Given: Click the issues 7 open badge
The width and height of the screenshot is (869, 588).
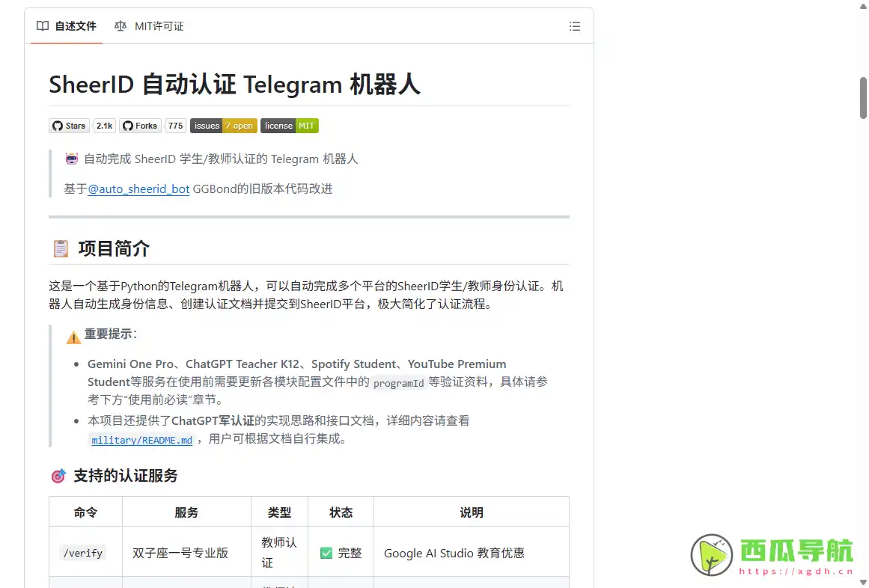Looking at the screenshot, I should 223,125.
